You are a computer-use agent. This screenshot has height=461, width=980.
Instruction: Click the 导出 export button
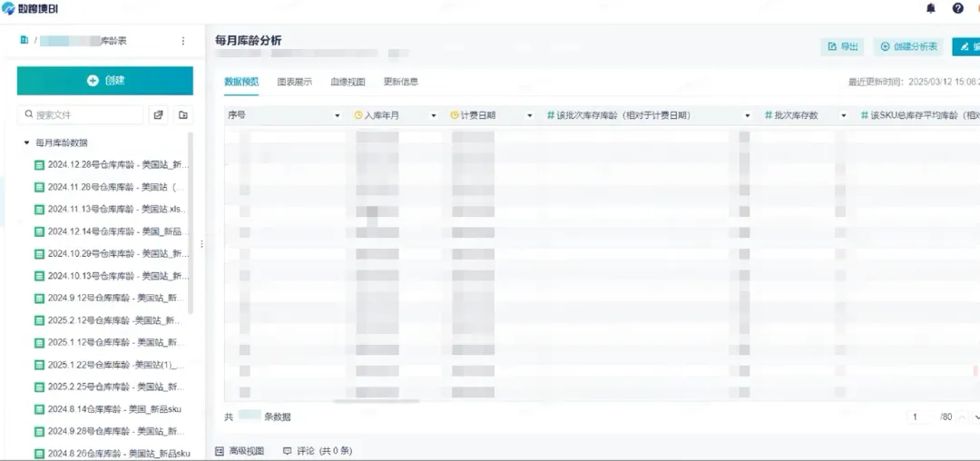click(x=842, y=46)
